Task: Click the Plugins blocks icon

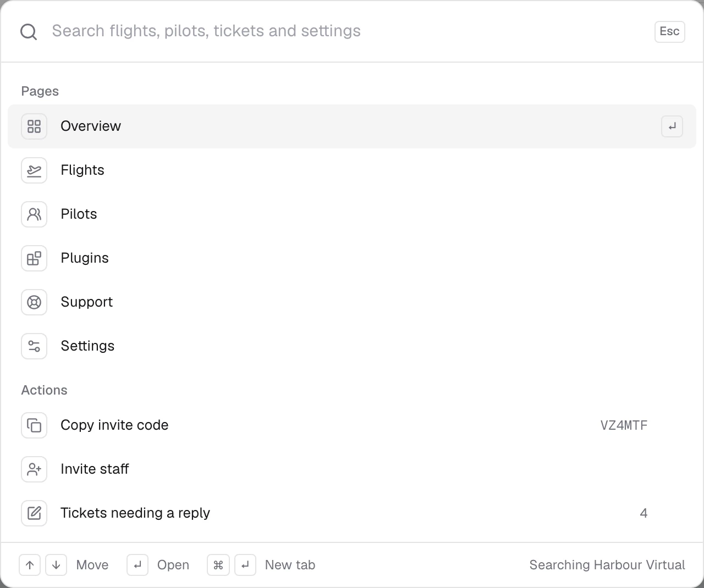Action: click(x=34, y=258)
